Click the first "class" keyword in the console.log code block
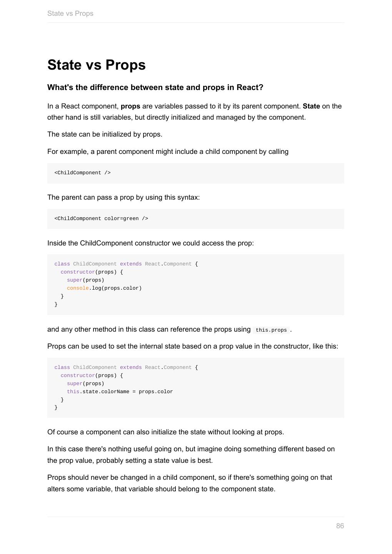Image resolution: width=392 pixels, height=554 pixels. [x=62, y=264]
